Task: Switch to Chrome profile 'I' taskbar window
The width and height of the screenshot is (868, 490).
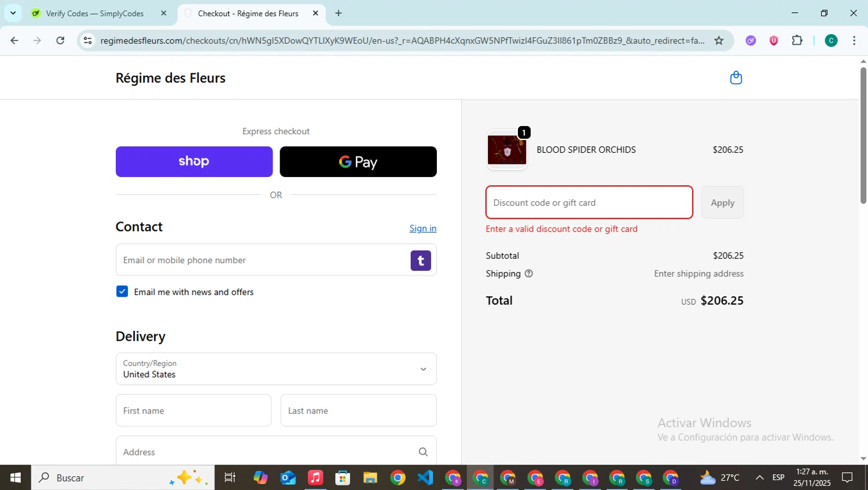Action: [590, 478]
